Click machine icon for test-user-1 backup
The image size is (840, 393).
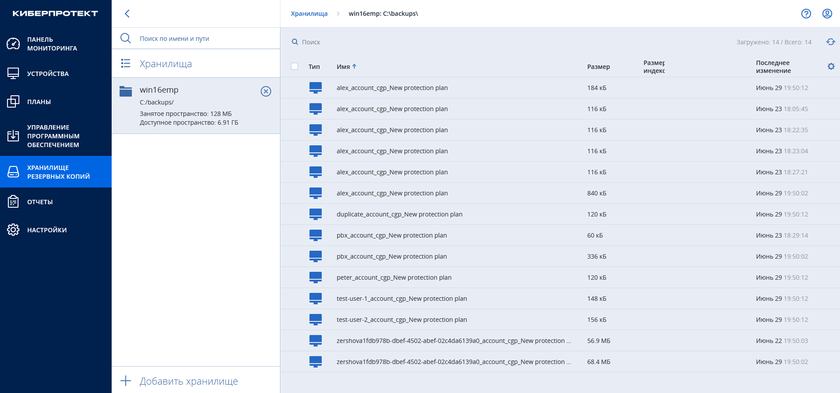(x=316, y=298)
